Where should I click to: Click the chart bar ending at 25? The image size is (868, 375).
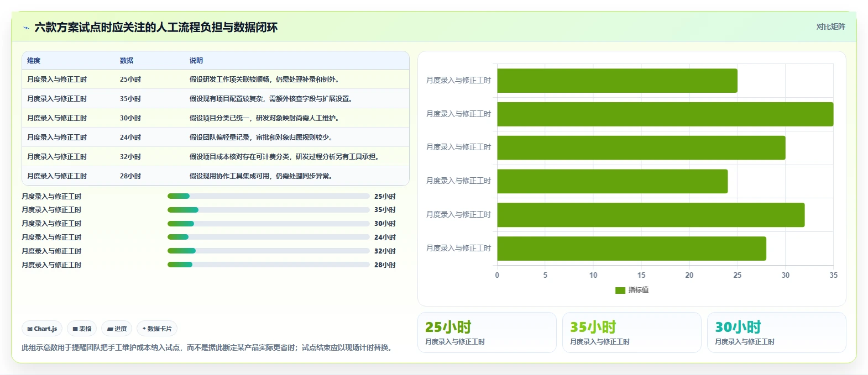617,81
